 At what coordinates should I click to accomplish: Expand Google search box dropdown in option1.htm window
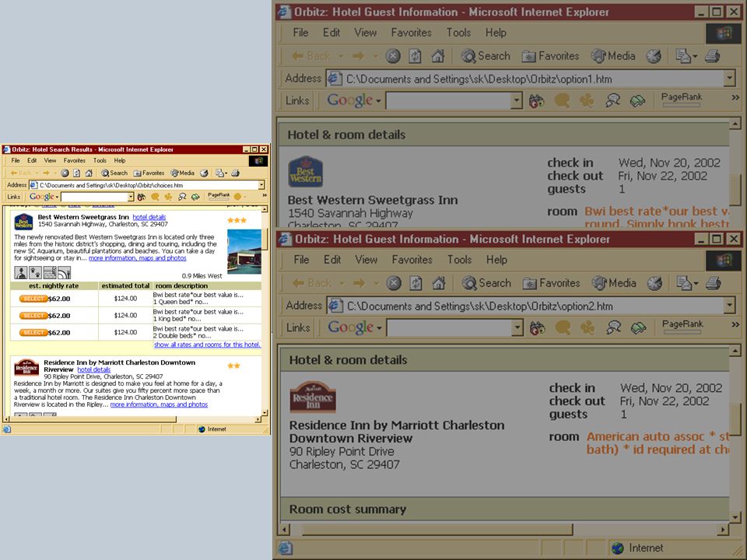tap(517, 100)
